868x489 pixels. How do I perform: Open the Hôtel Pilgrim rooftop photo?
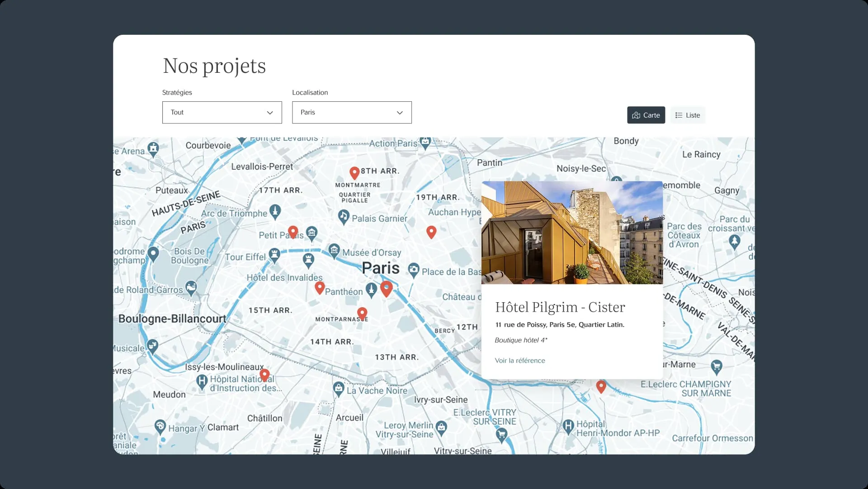[x=572, y=233]
